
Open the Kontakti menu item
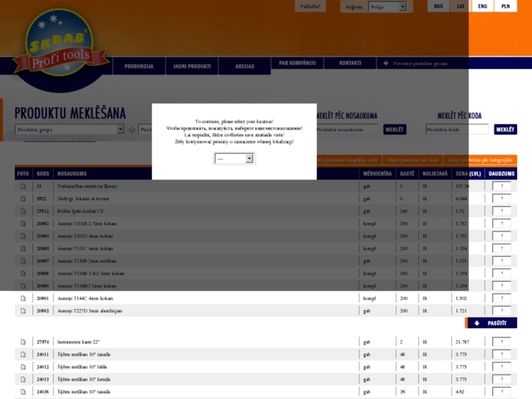350,63
